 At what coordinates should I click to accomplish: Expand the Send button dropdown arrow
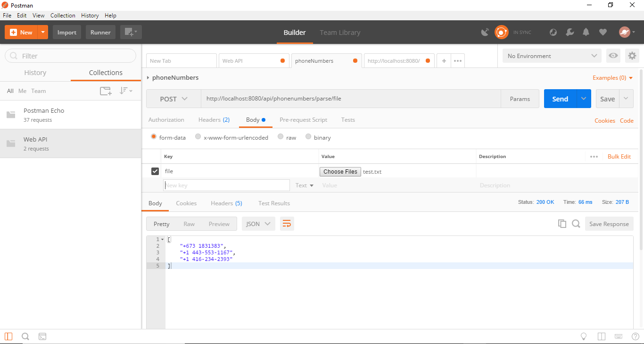click(584, 99)
